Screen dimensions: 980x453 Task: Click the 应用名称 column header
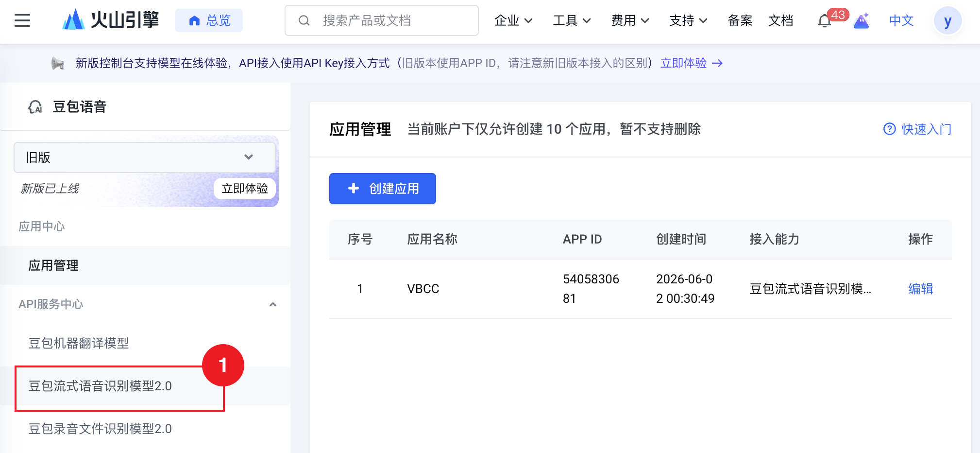coord(432,239)
